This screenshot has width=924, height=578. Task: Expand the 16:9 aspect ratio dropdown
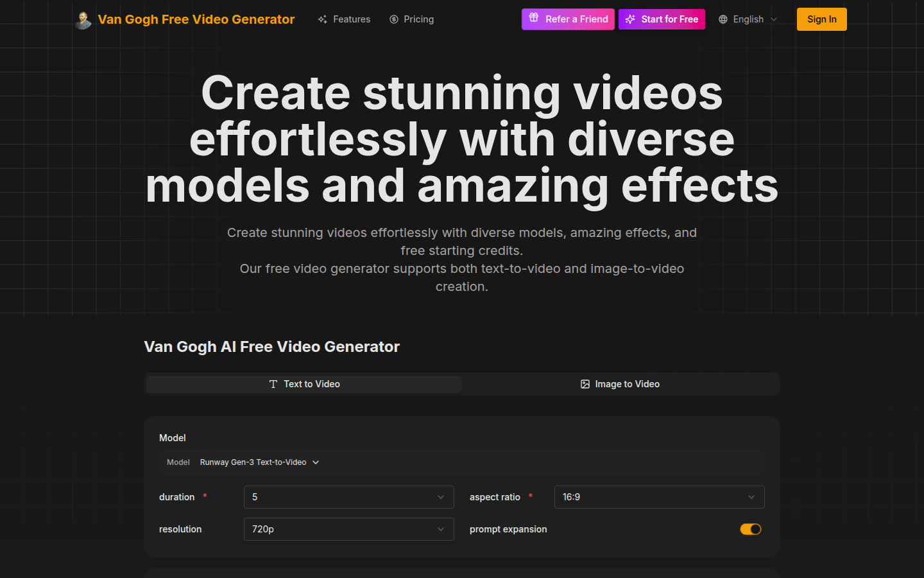coord(659,496)
